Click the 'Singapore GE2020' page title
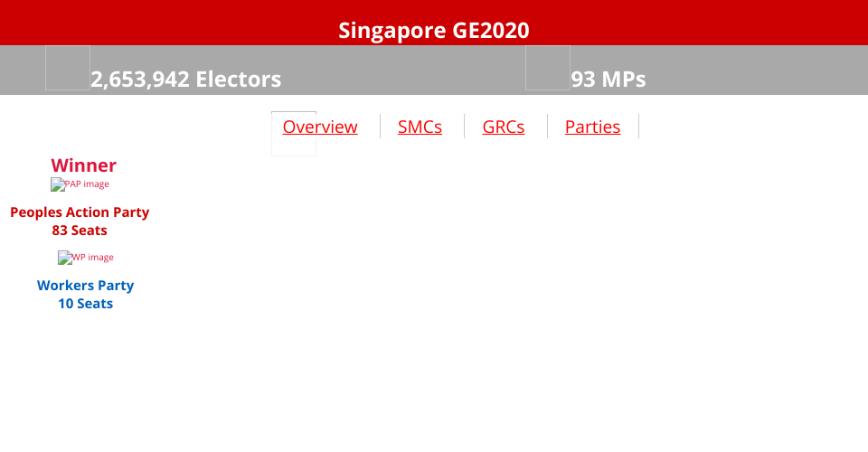 point(434,31)
